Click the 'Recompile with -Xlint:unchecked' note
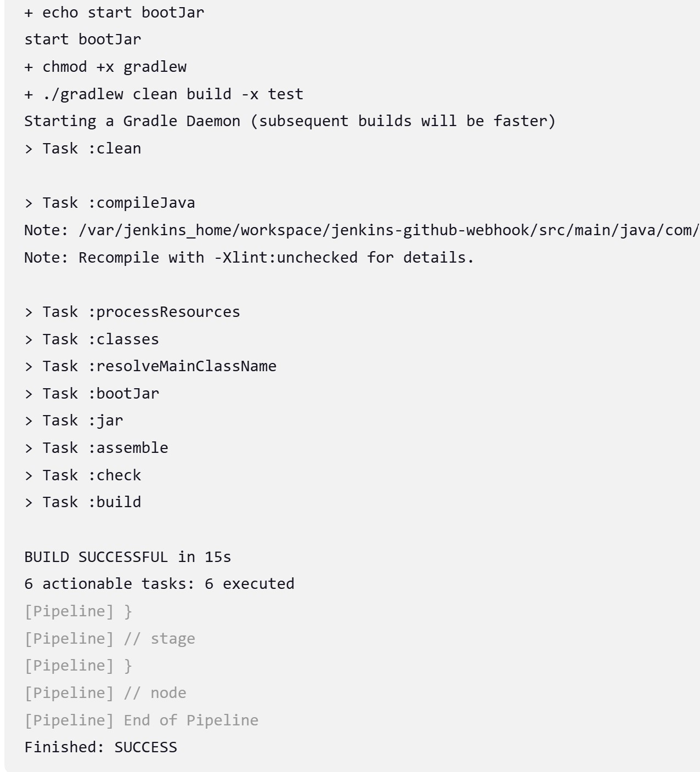 click(249, 257)
